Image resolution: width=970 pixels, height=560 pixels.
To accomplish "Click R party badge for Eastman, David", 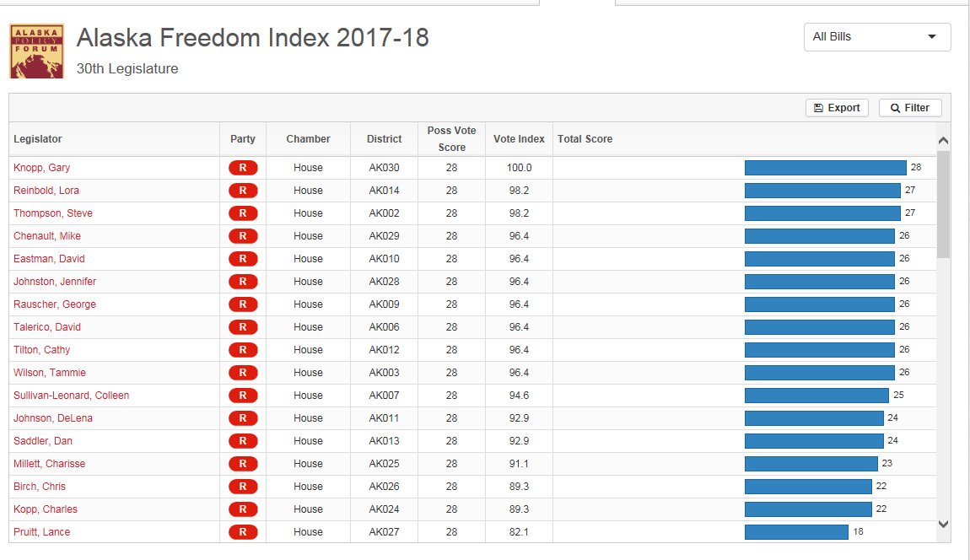I will (x=243, y=259).
